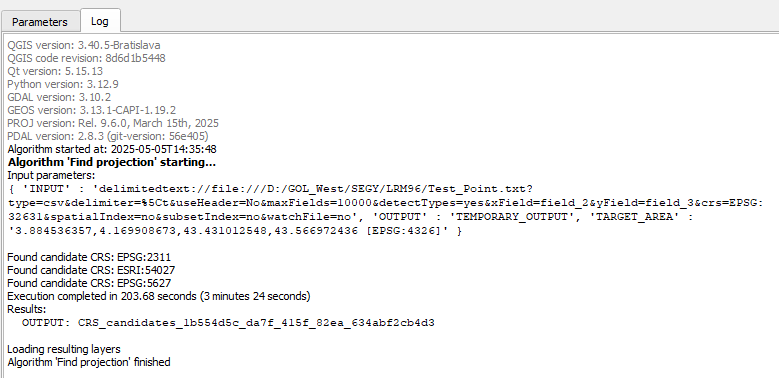The width and height of the screenshot is (779, 378).
Task: Click the 'Algorithm started at' timestamp line
Action: [112, 149]
